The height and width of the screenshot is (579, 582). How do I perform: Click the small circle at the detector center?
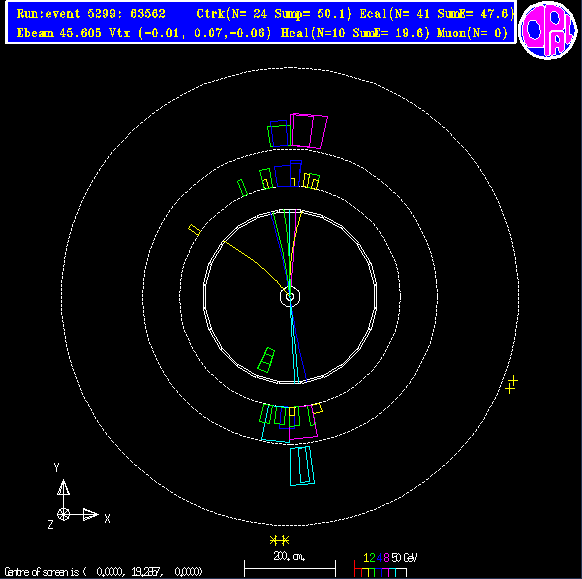290,297
